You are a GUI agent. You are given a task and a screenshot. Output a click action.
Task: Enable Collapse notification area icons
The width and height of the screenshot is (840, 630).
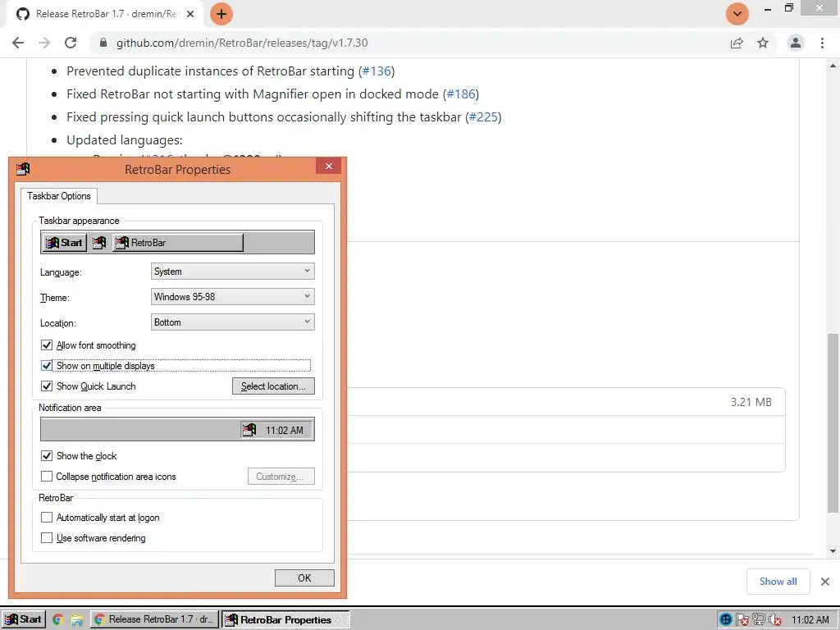pos(47,477)
